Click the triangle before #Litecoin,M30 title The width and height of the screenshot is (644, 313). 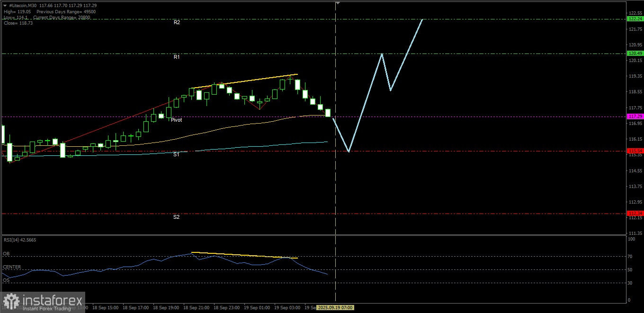pyautogui.click(x=5, y=5)
